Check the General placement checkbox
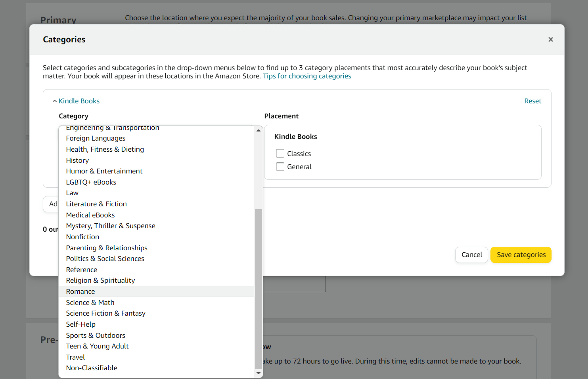This screenshot has height=379, width=588. pos(280,167)
